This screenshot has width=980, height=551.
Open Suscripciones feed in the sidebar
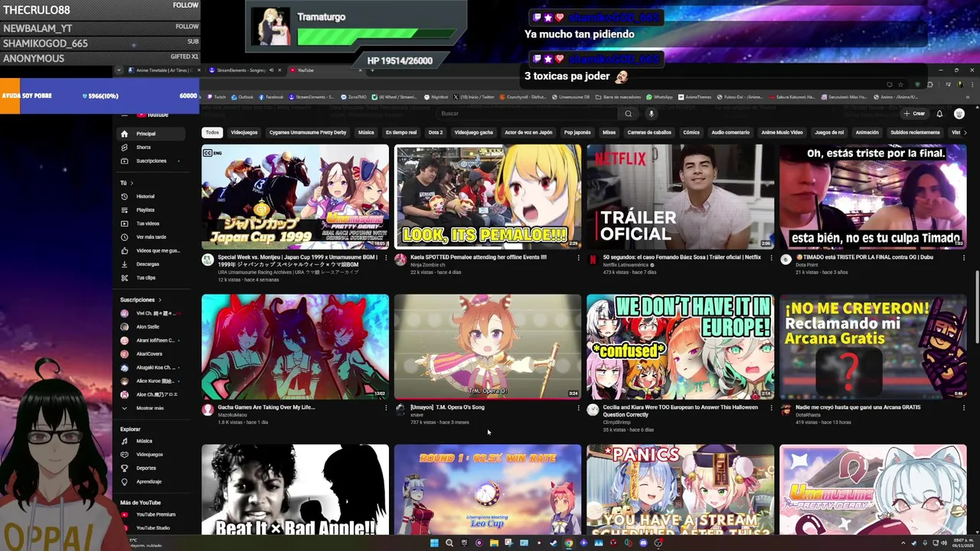pos(151,161)
